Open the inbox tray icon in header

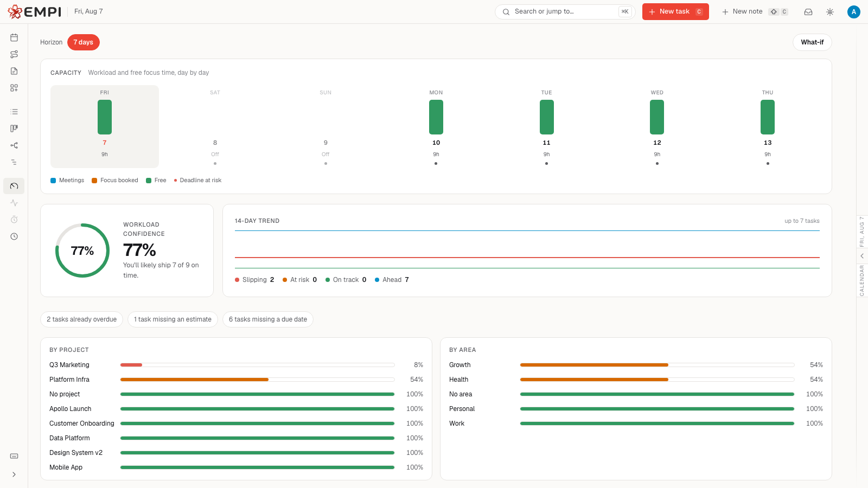click(x=808, y=12)
